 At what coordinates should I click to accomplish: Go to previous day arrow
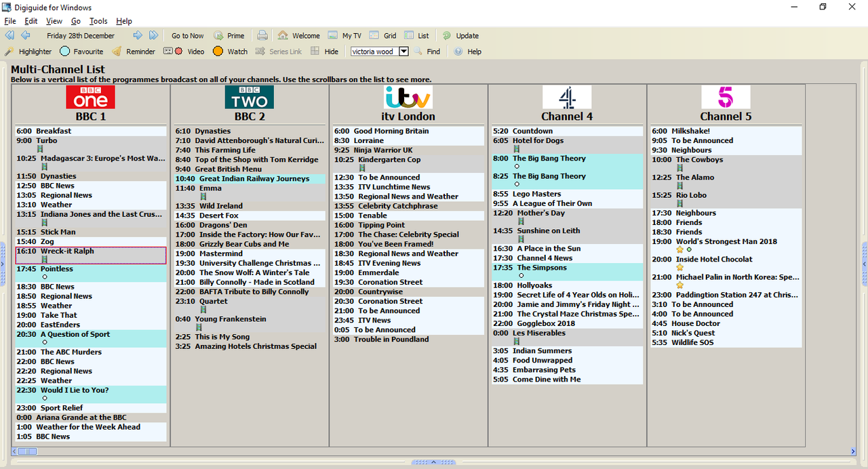25,35
